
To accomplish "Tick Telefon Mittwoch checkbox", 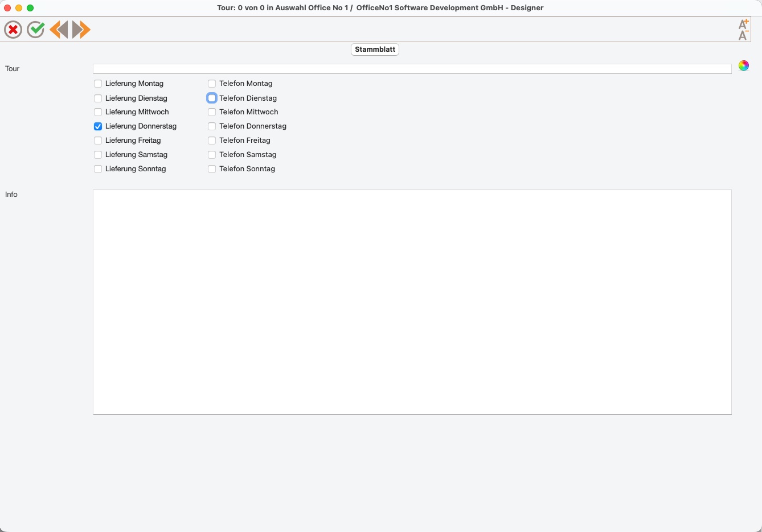I will click(x=212, y=112).
